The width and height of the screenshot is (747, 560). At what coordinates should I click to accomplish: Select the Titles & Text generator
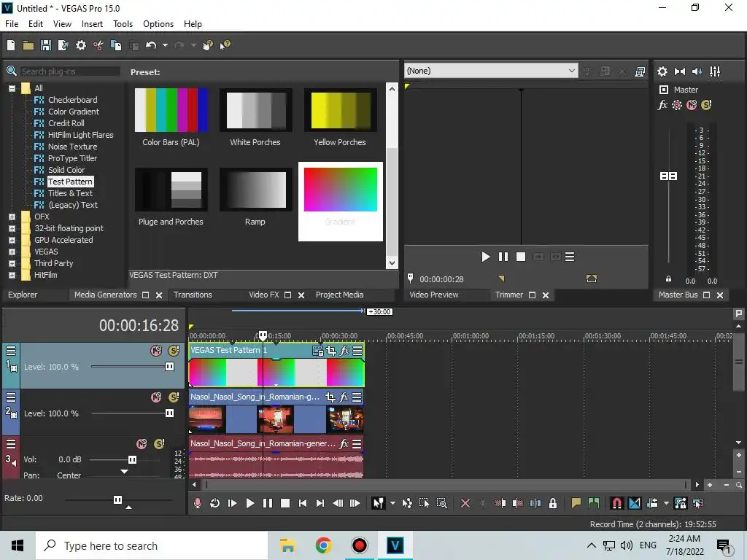(x=71, y=193)
